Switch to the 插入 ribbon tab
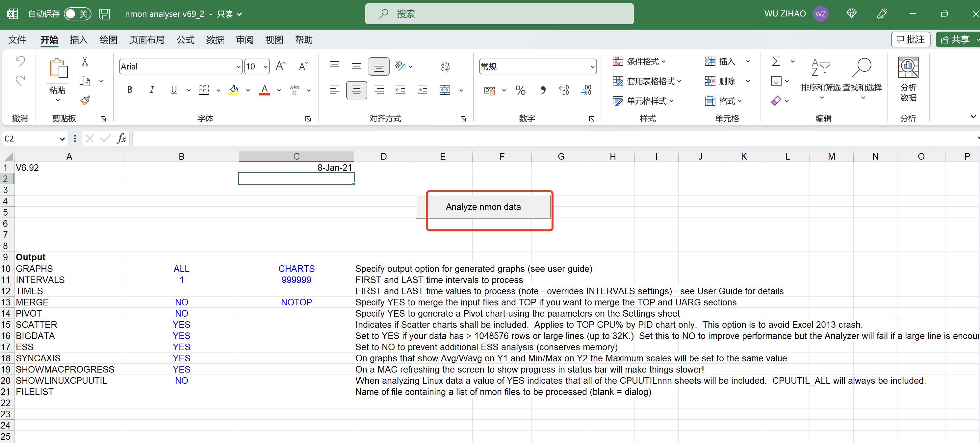This screenshot has width=980, height=443. [x=79, y=39]
